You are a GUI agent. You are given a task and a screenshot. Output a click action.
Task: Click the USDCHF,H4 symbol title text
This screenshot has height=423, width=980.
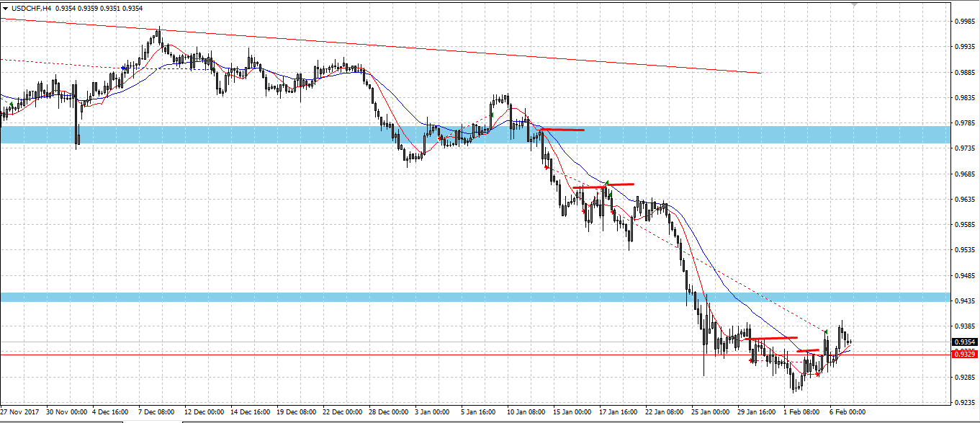point(30,8)
